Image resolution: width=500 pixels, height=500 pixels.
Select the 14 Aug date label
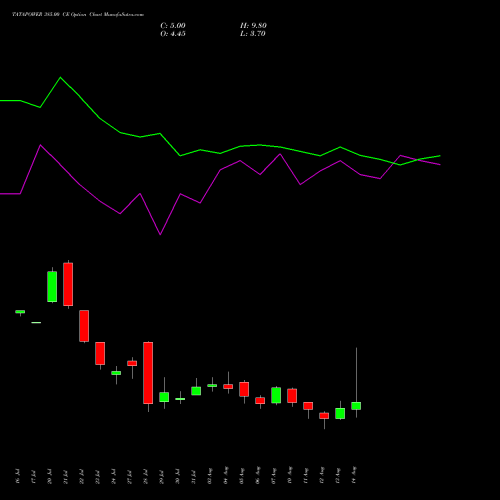(354, 475)
